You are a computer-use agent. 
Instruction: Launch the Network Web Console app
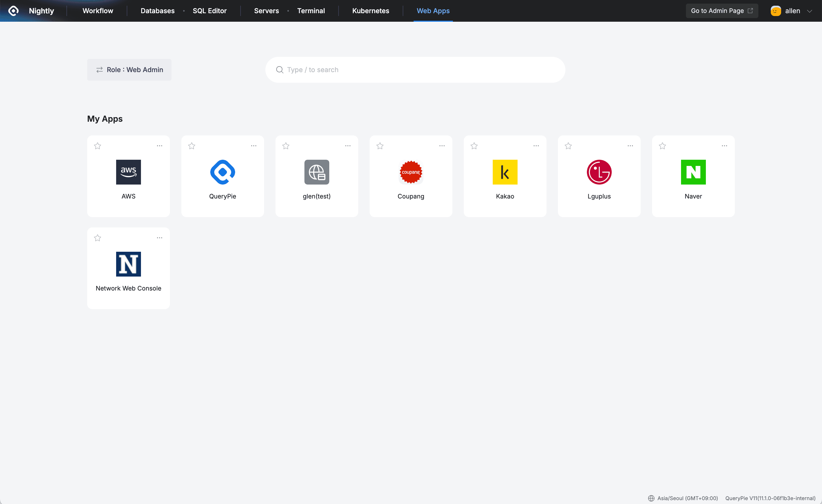pyautogui.click(x=128, y=264)
